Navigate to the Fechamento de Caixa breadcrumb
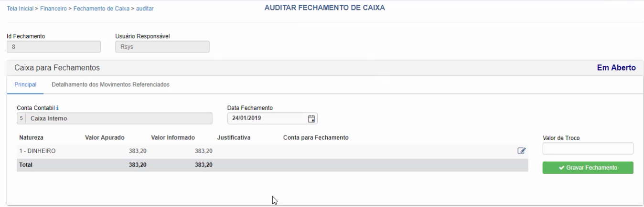 pyautogui.click(x=101, y=9)
